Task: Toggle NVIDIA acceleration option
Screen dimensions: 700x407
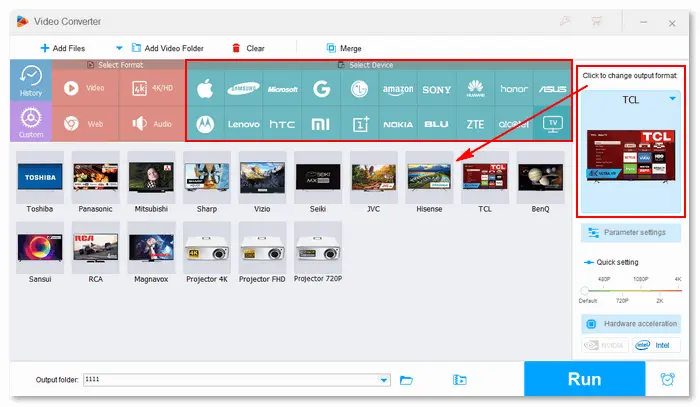Action: 605,345
